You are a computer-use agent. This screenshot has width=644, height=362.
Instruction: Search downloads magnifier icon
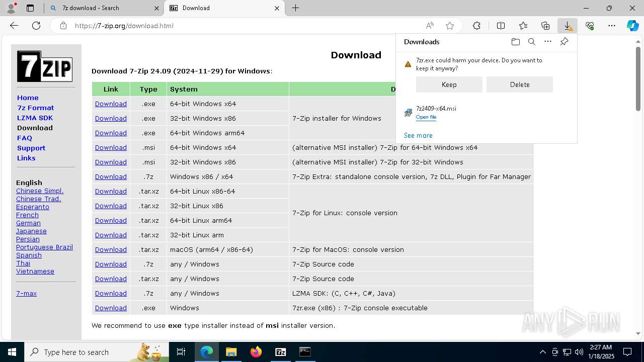(x=532, y=42)
